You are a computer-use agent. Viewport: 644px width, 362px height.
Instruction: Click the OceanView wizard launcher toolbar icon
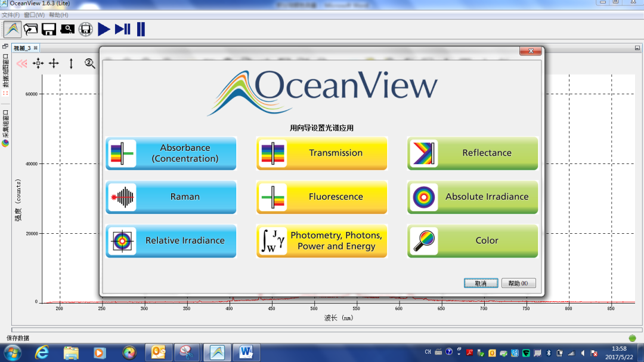click(13, 29)
